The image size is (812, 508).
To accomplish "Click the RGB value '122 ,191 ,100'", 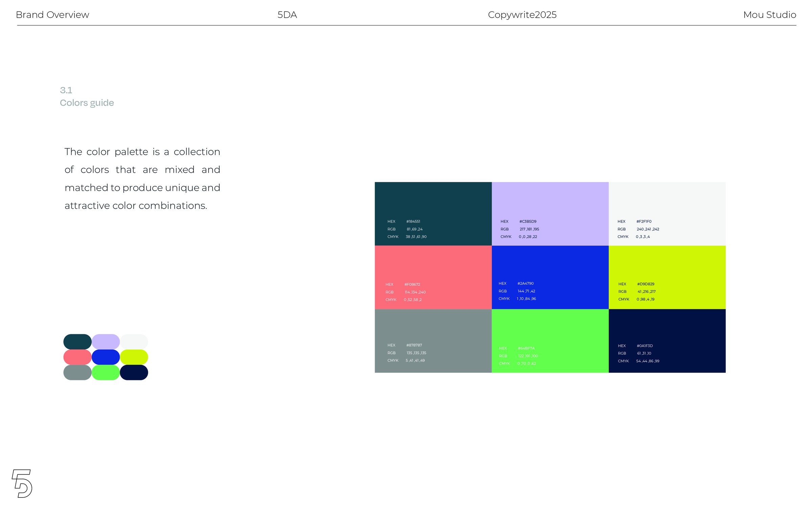I will click(528, 356).
